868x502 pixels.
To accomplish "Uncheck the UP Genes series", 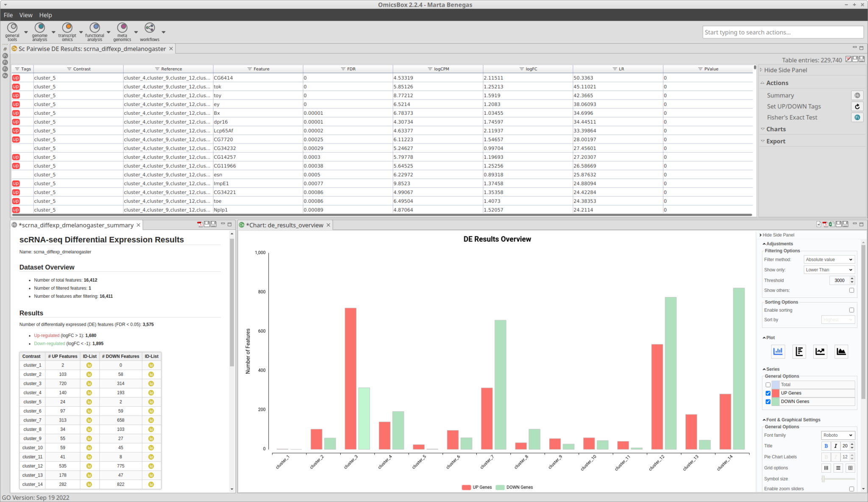I will [x=768, y=393].
